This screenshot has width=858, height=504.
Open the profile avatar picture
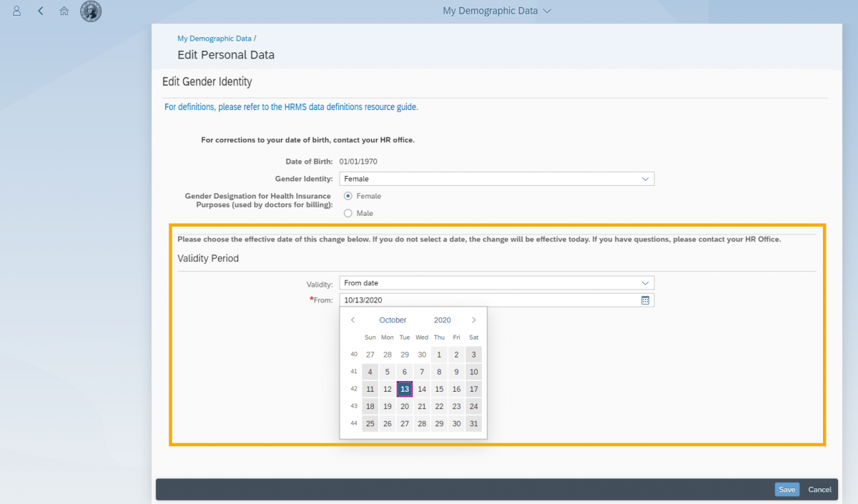[x=90, y=10]
